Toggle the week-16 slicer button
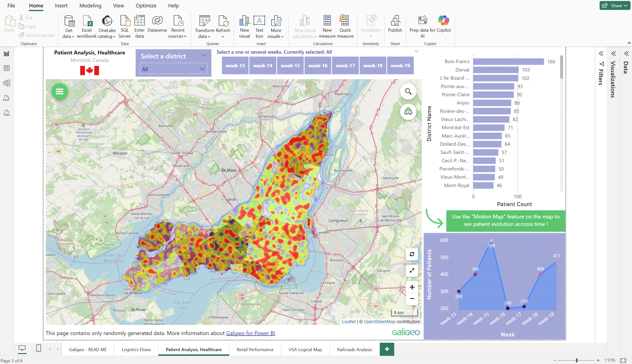This screenshot has height=364, width=632. pyautogui.click(x=317, y=66)
